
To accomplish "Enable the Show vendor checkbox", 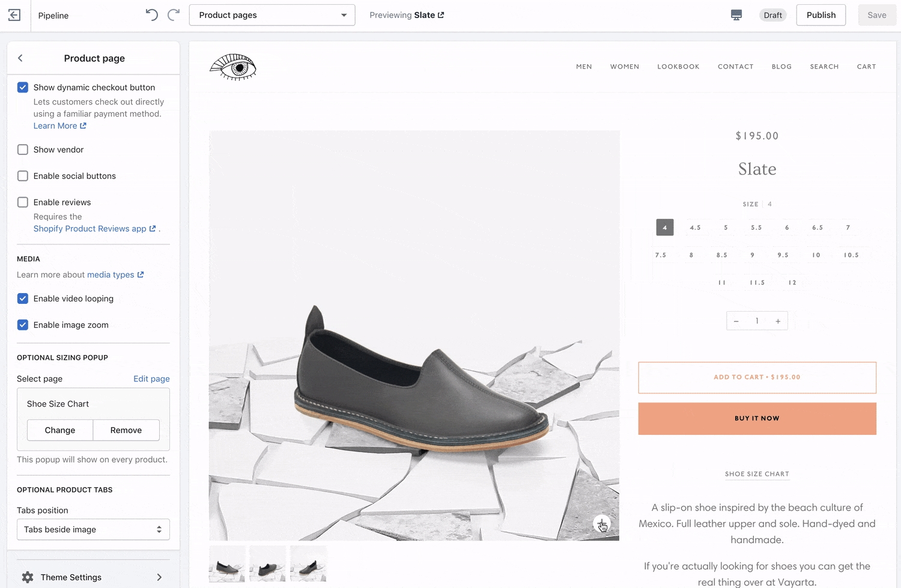I will point(23,150).
